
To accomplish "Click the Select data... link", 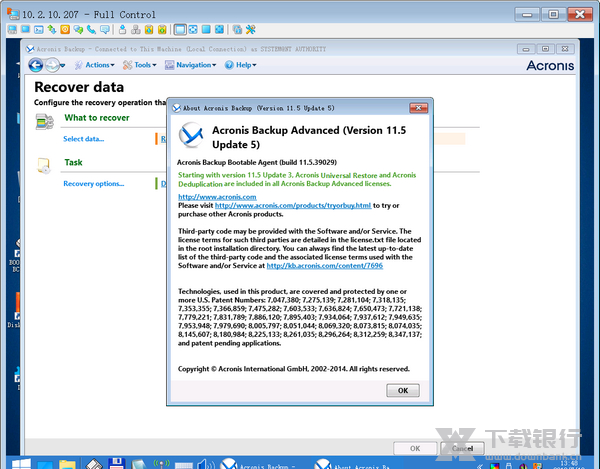I will 83,139.
